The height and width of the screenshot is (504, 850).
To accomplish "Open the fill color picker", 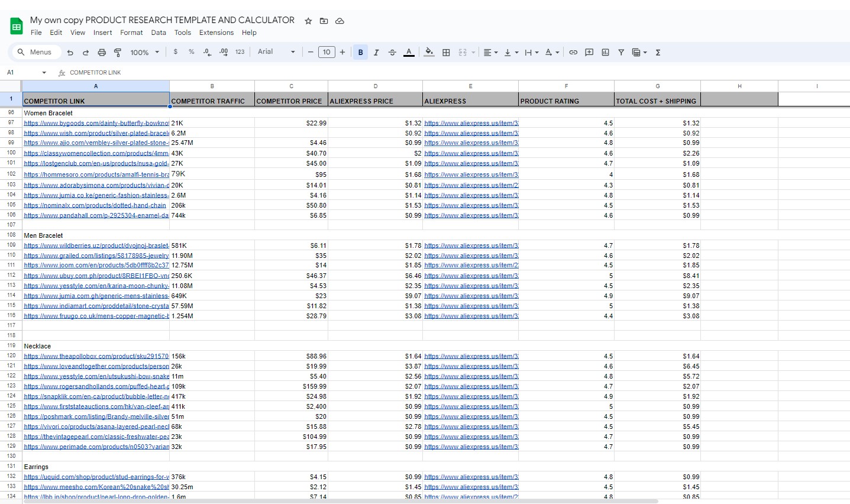I will click(429, 52).
